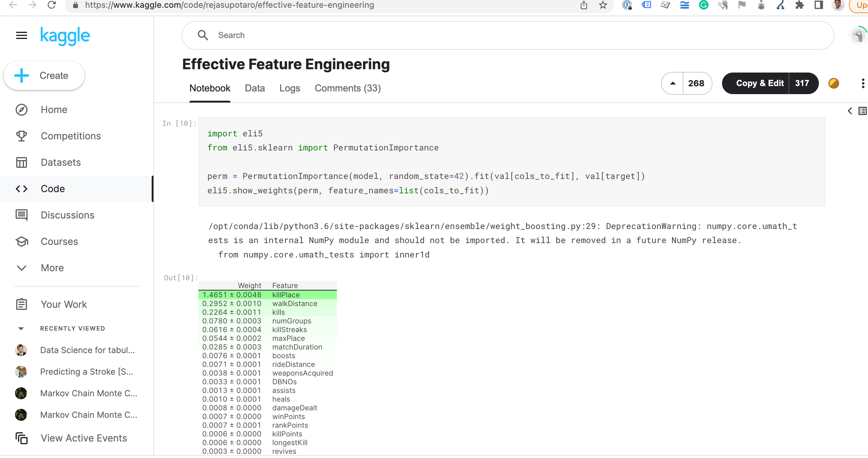Viewport: 868px width, 458px height.
Task: Click the Copy & Edit button
Action: click(x=760, y=83)
